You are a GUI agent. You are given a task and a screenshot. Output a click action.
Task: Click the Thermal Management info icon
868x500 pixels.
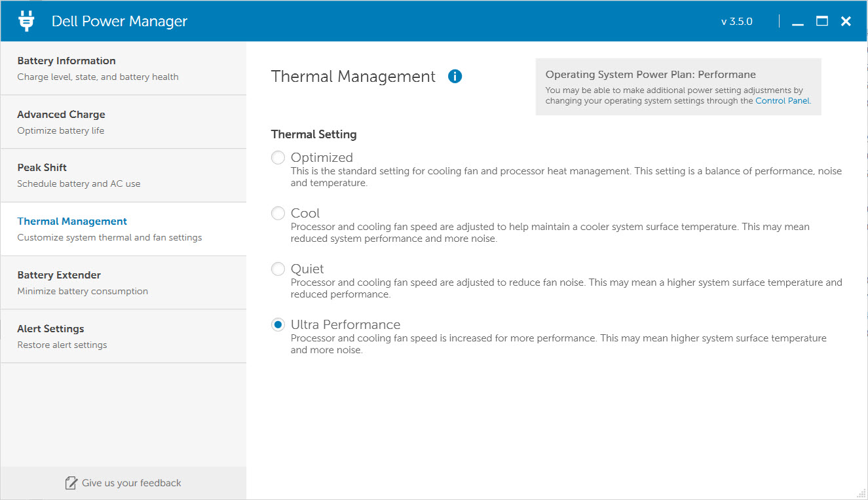click(x=455, y=77)
